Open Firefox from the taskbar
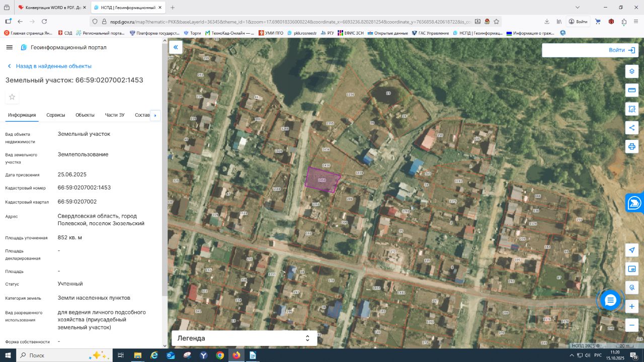644x362 pixels. tap(236, 355)
